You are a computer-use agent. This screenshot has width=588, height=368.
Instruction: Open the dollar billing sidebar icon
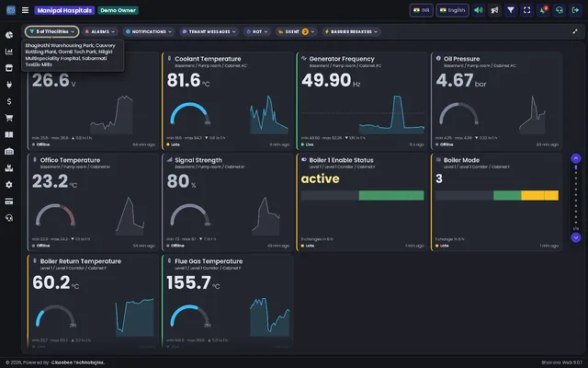click(x=9, y=101)
